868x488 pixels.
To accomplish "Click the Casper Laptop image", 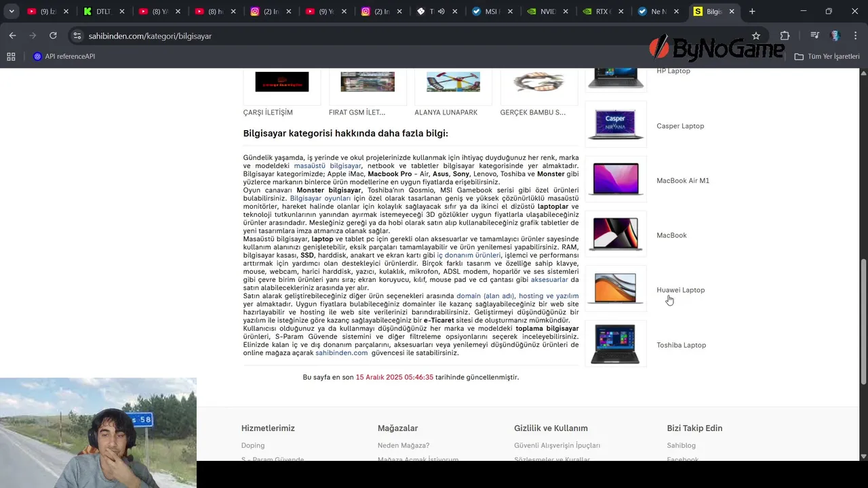I will (616, 125).
